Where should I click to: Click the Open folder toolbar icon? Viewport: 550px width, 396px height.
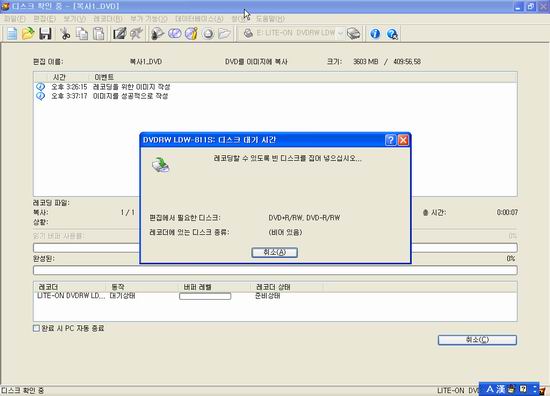[x=28, y=34]
